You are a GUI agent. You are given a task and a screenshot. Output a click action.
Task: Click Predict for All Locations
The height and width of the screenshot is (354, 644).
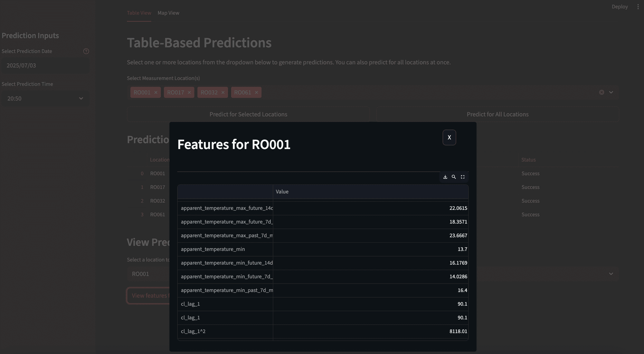click(x=497, y=114)
